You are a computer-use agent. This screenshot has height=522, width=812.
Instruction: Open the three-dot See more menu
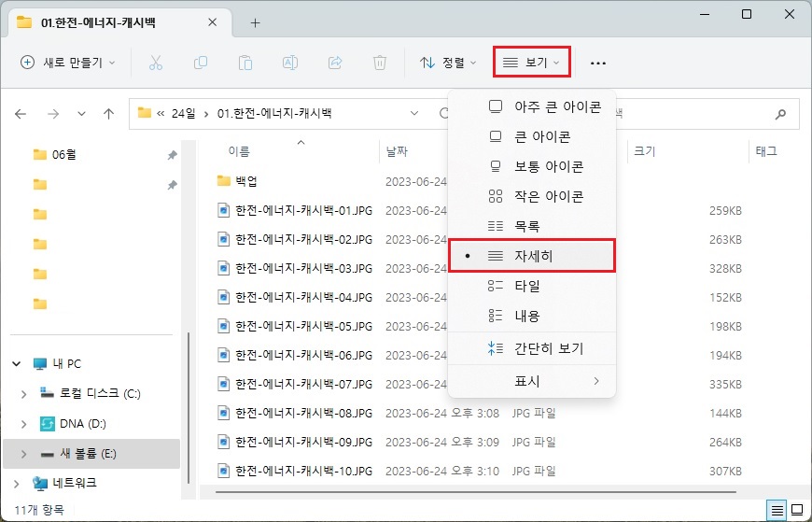coord(598,63)
